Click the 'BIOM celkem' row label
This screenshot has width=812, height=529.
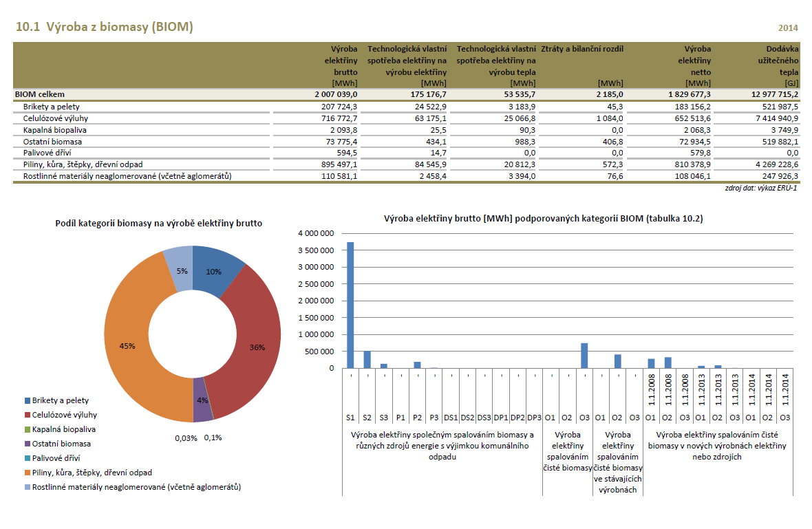[x=39, y=94]
